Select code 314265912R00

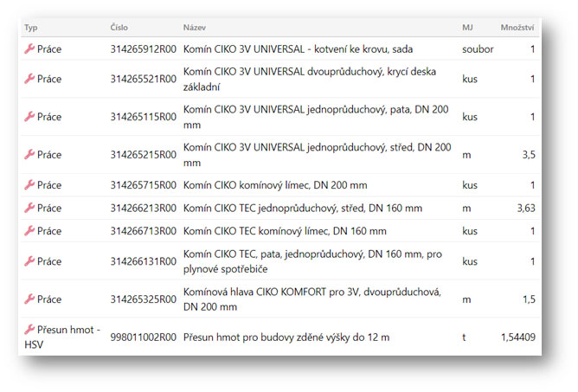pos(144,49)
